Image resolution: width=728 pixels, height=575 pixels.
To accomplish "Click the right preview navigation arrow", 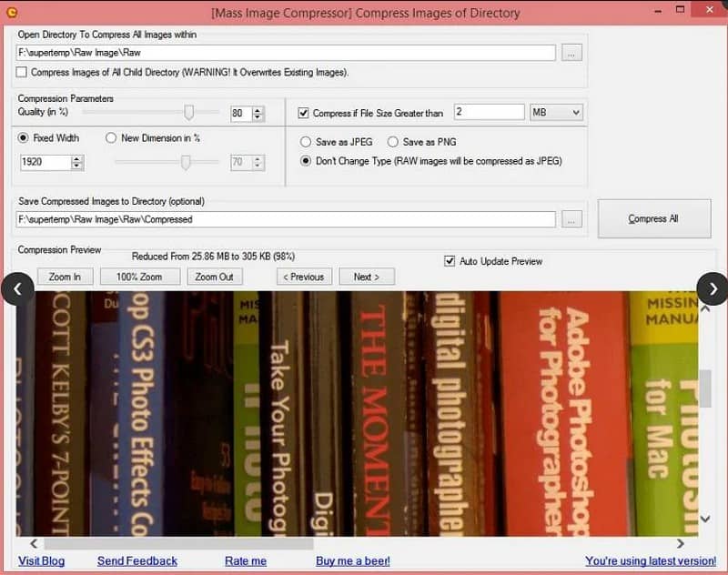I will 712,288.
